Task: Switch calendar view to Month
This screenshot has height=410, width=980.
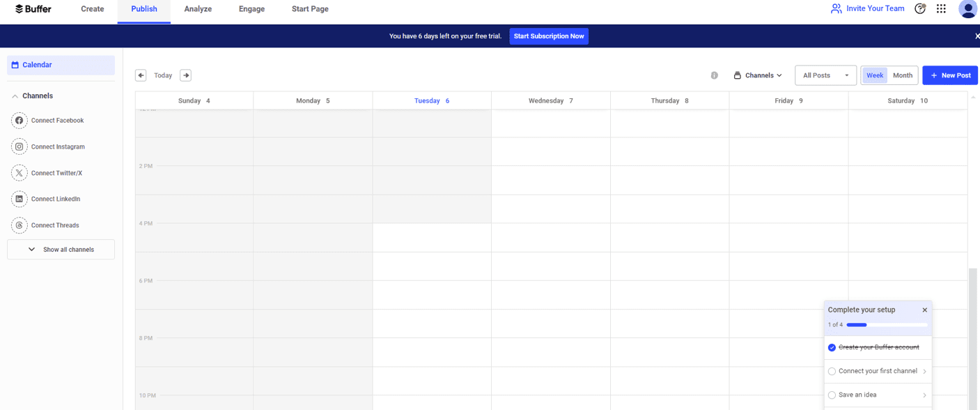Action: (903, 75)
